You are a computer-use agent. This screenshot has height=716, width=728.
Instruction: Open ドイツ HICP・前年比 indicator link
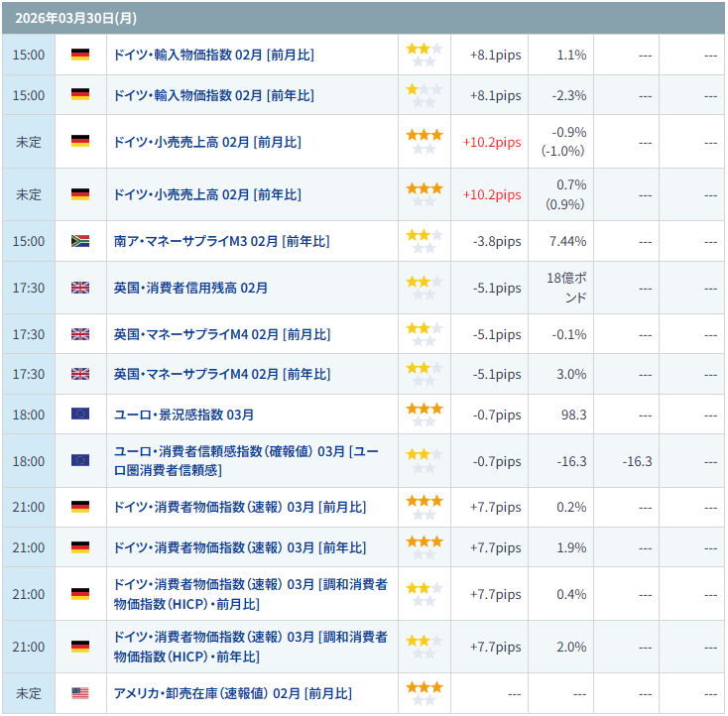tap(250, 647)
